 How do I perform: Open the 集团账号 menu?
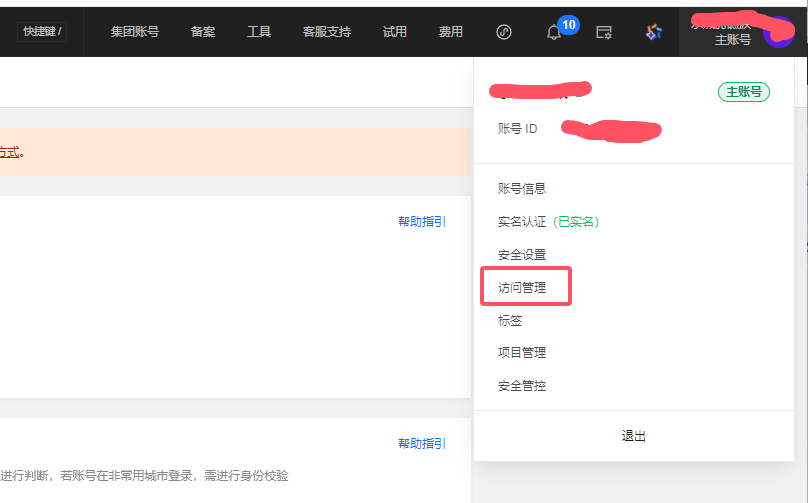134,32
